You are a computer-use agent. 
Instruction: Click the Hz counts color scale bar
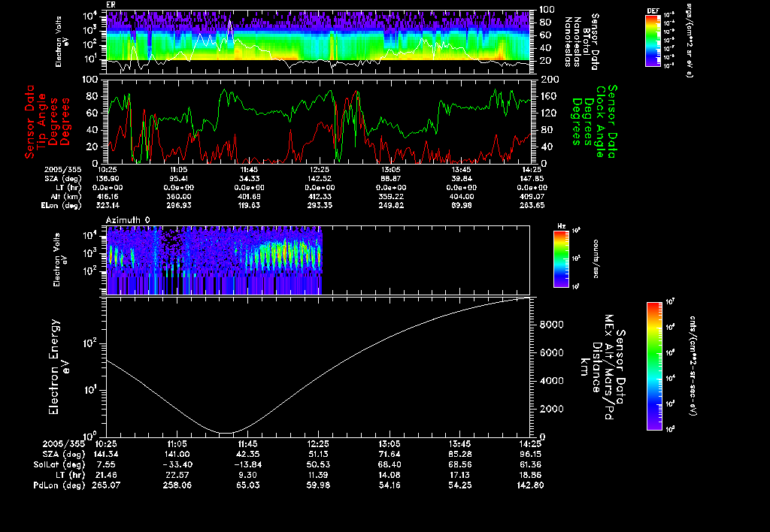(561, 259)
